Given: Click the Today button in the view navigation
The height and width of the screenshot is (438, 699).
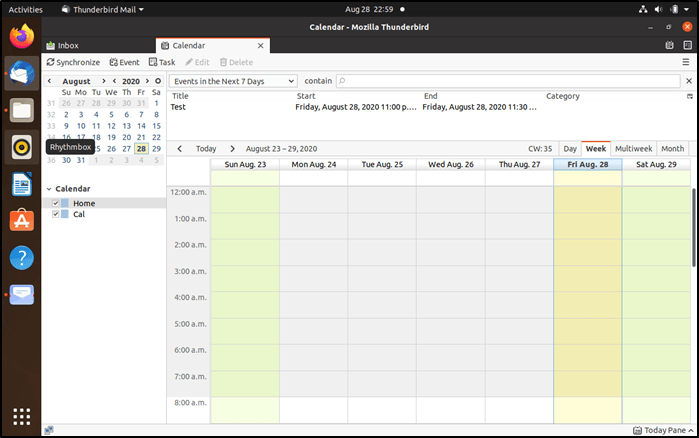Looking at the screenshot, I should 206,149.
